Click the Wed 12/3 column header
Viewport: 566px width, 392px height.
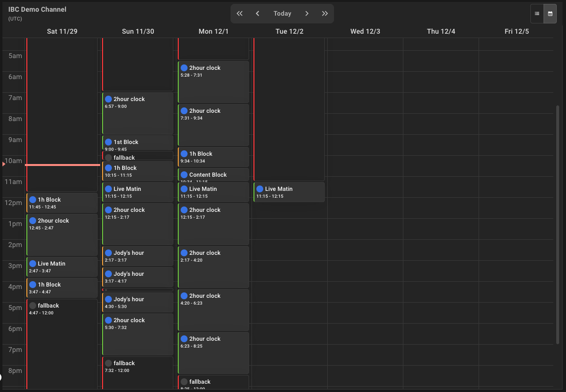(x=365, y=31)
